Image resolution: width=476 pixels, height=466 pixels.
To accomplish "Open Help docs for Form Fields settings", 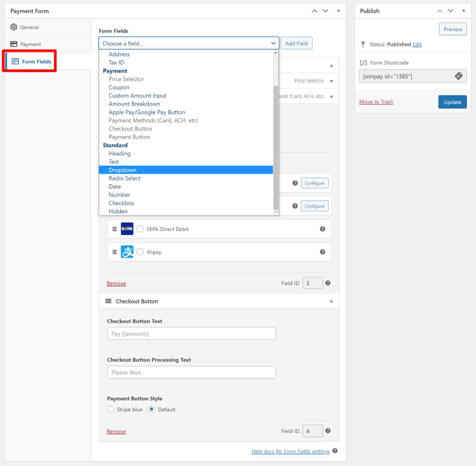I will (291, 452).
